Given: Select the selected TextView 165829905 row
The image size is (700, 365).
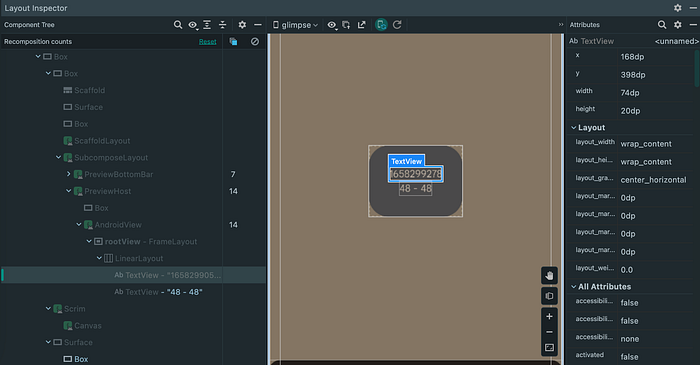Looking at the screenshot, I should [134, 275].
